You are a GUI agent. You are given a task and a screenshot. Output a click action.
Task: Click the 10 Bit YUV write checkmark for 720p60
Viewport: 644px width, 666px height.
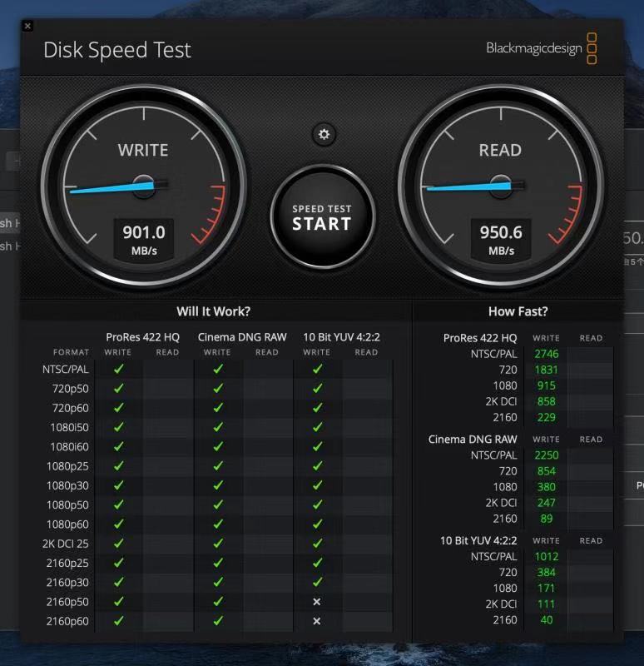pos(318,408)
